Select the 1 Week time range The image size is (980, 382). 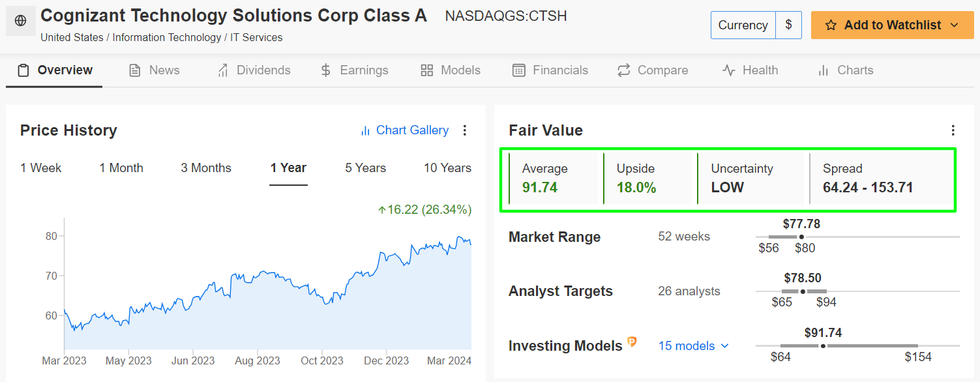click(40, 168)
